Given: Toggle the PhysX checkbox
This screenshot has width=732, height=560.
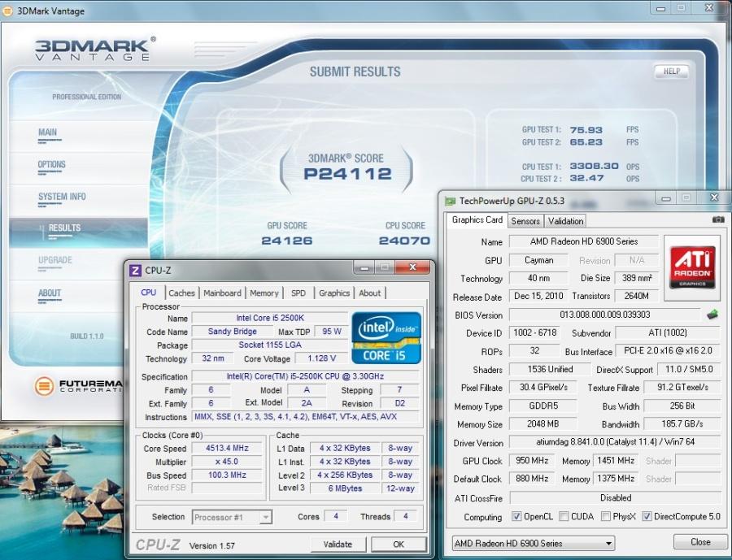Looking at the screenshot, I should pyautogui.click(x=606, y=516).
